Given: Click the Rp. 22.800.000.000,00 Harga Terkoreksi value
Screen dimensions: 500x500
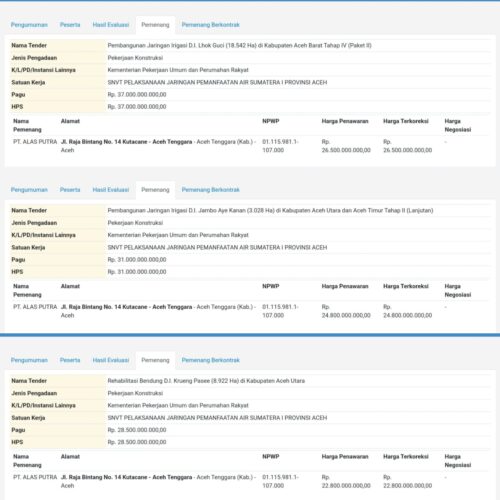Looking at the screenshot, I should pos(407,481).
